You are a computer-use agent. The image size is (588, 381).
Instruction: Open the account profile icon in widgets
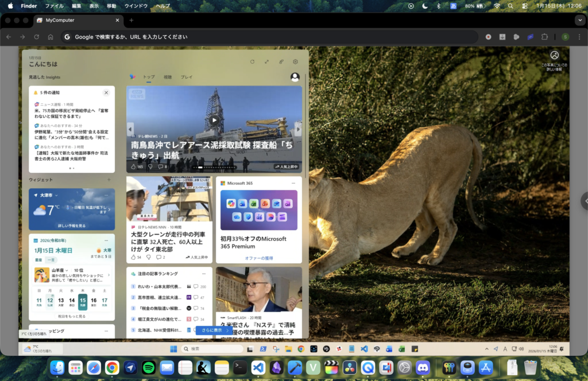coord(295,77)
